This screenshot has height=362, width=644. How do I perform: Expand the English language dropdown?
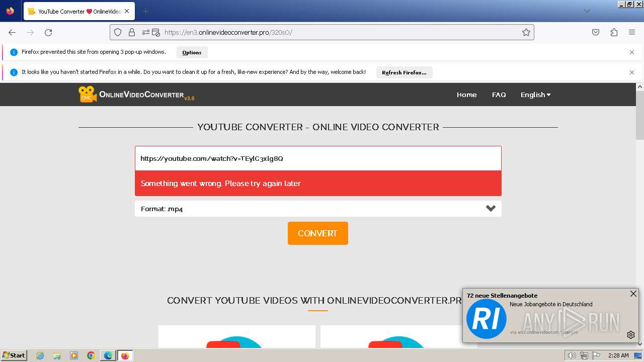535,95
